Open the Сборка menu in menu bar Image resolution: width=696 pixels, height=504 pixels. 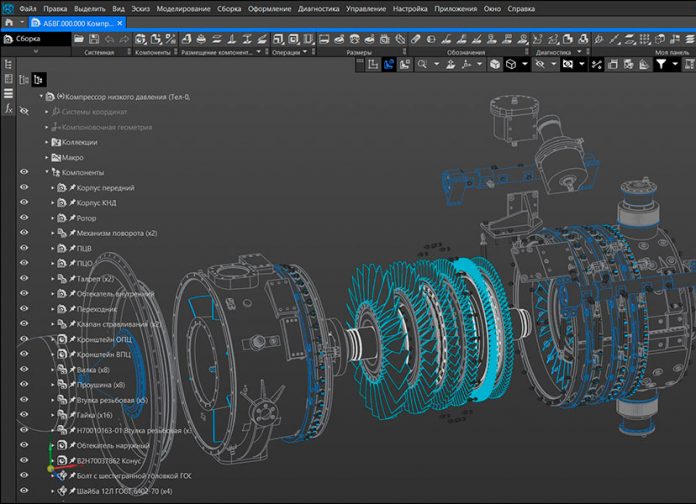[x=229, y=8]
